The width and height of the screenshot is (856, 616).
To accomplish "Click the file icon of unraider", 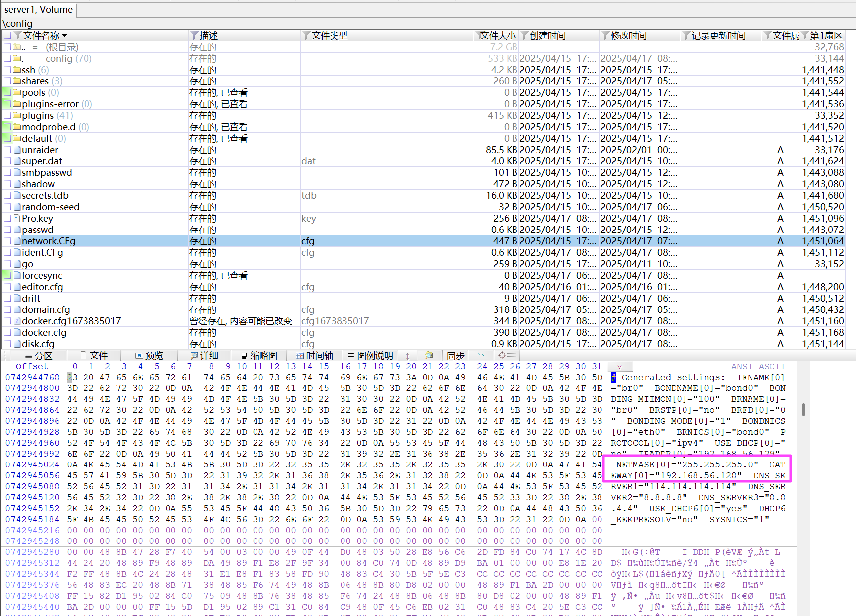I will 17,150.
